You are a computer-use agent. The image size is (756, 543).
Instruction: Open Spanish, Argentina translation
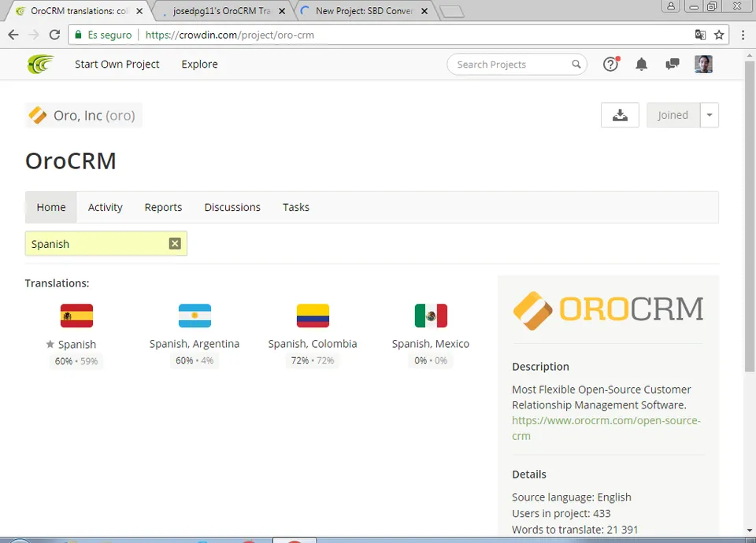point(195,344)
